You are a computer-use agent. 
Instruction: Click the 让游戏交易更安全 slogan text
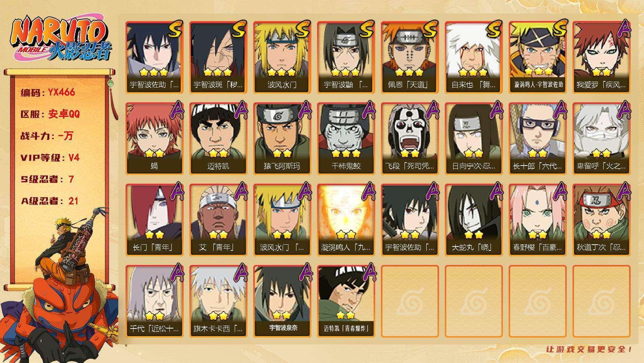point(589,349)
